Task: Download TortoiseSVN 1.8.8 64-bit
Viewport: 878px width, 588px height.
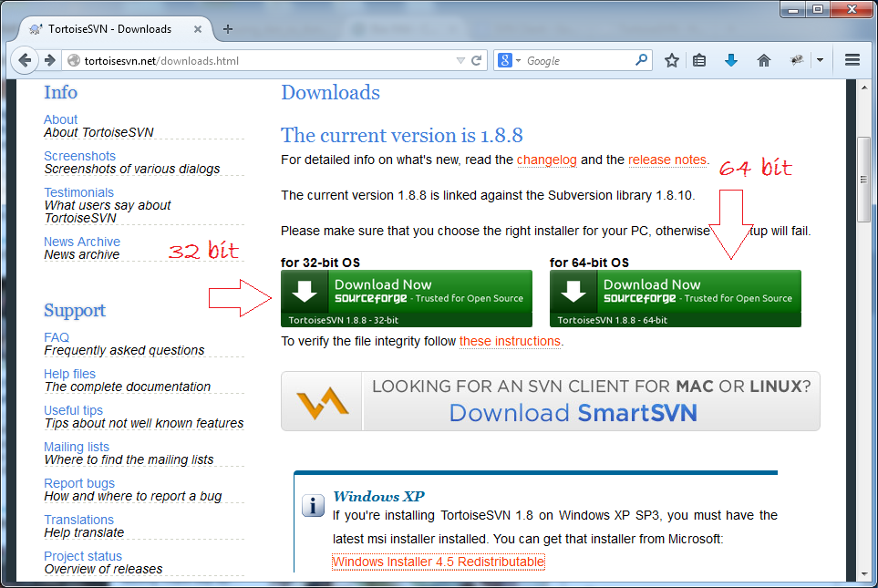Action: [x=676, y=298]
